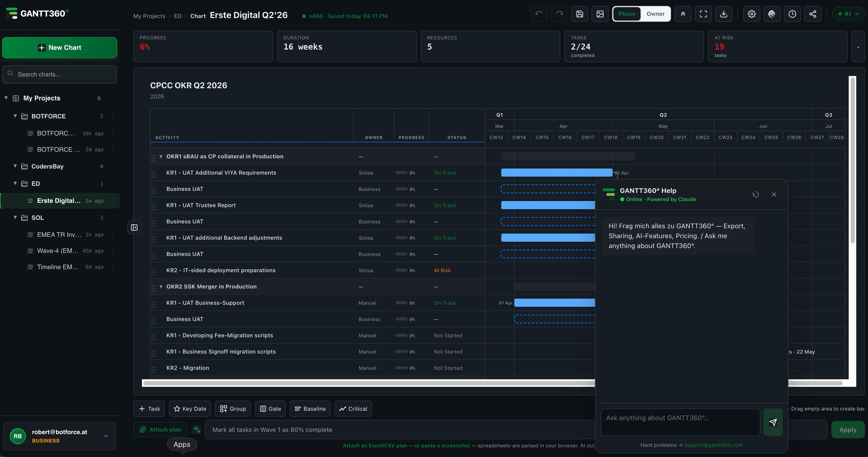This screenshot has height=457, width=868.
Task: Open the robert@botforce.at account menu
Action: [60, 436]
